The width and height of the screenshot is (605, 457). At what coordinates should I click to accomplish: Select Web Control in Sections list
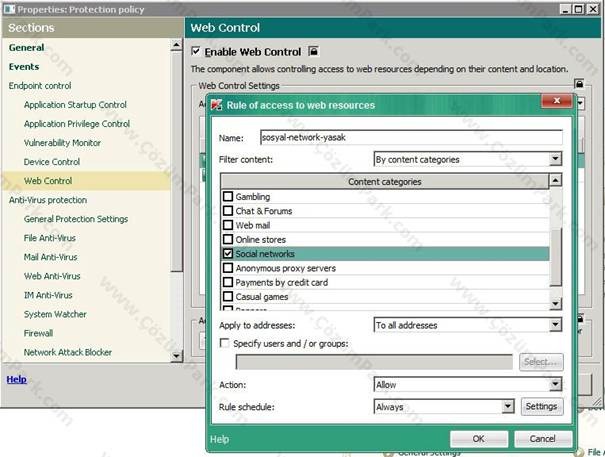(48, 181)
